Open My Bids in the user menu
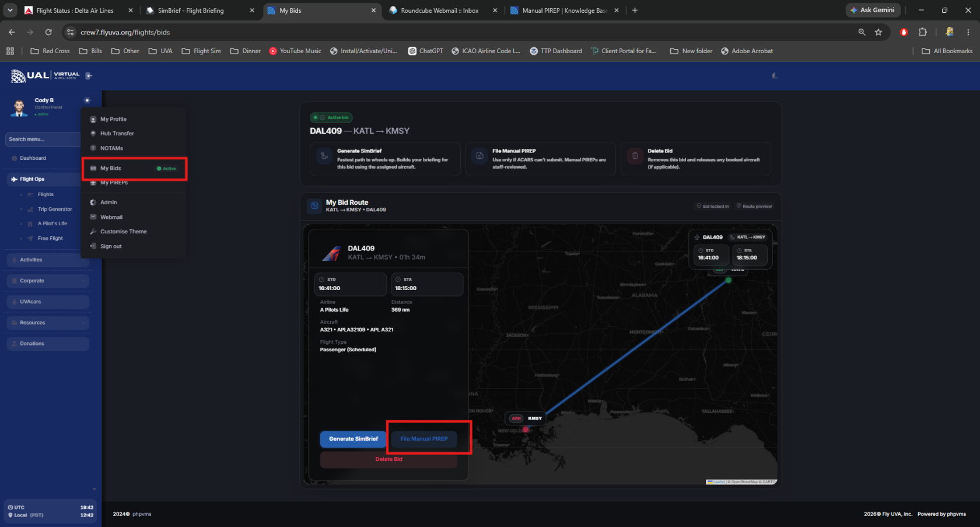 tap(134, 169)
